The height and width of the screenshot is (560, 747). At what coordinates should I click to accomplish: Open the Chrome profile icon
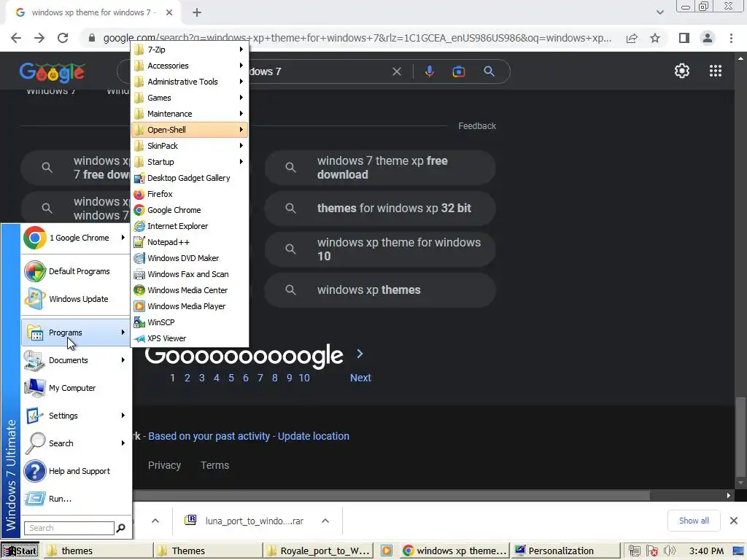(708, 38)
